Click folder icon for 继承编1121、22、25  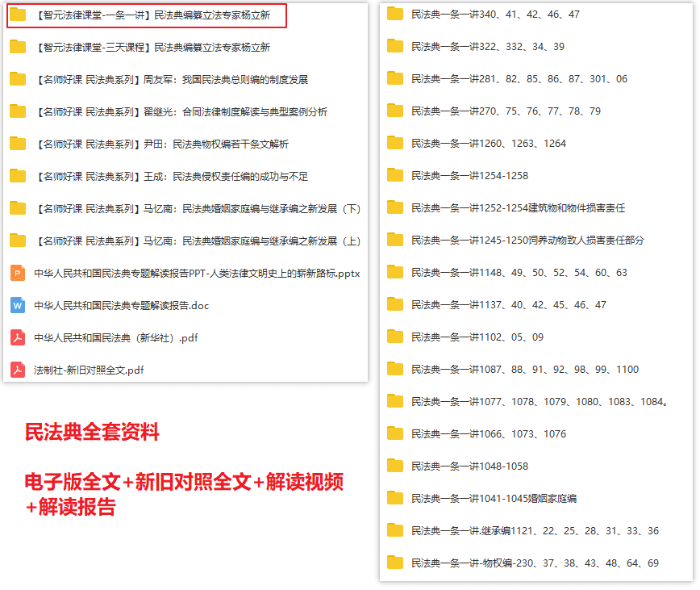pyautogui.click(x=395, y=530)
